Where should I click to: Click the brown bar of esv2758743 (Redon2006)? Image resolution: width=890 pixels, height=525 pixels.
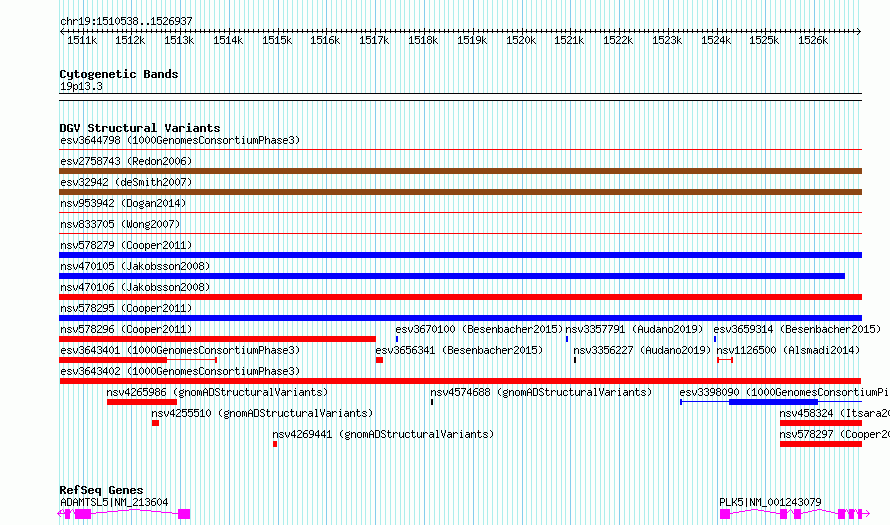coord(460,171)
